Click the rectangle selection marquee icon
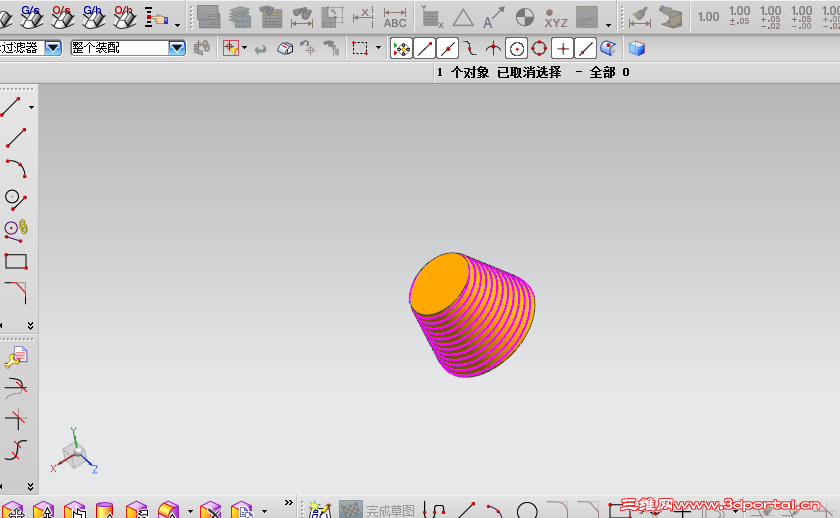Image resolution: width=840 pixels, height=518 pixels. (x=360, y=48)
